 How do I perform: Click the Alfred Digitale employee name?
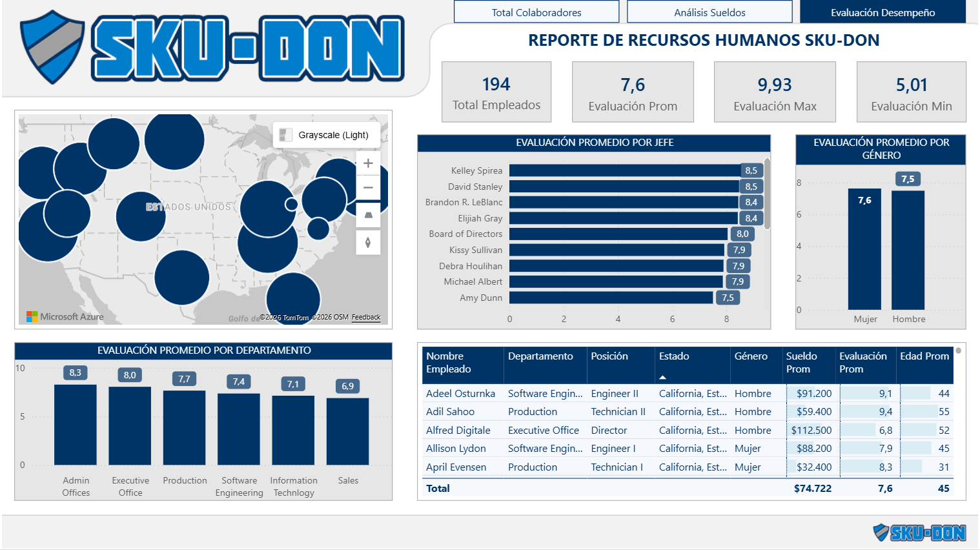point(458,430)
